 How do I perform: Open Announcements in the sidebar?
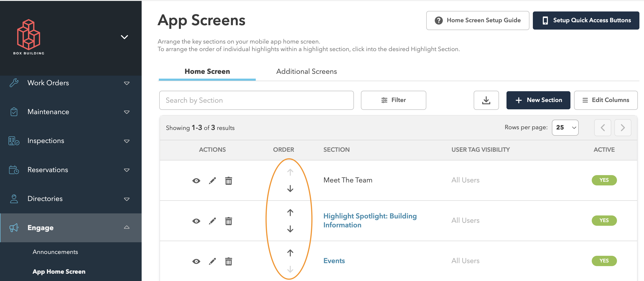[55, 252]
